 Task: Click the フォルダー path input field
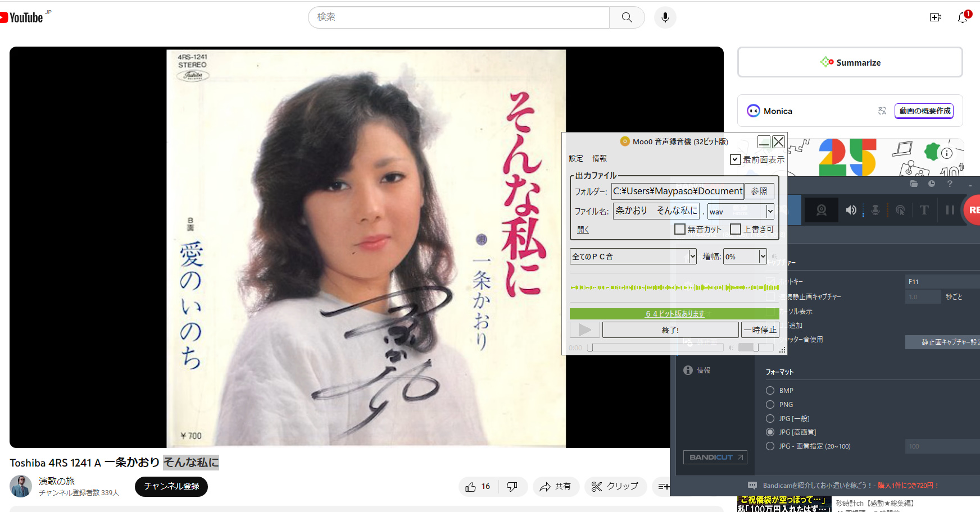[678, 191]
